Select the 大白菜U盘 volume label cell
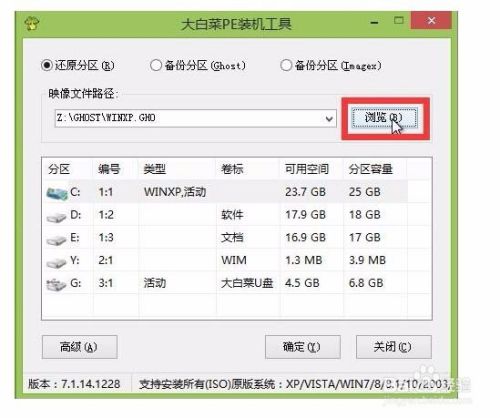Screen dimensions: 500x418 (247, 283)
